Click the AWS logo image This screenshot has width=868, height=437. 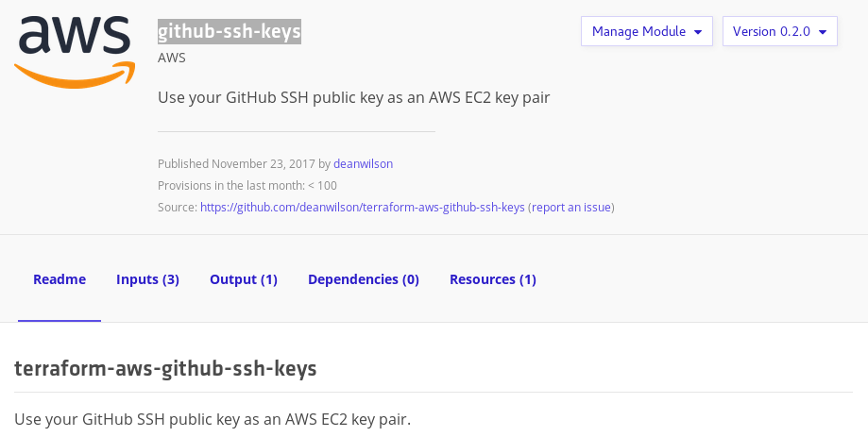coord(75,52)
